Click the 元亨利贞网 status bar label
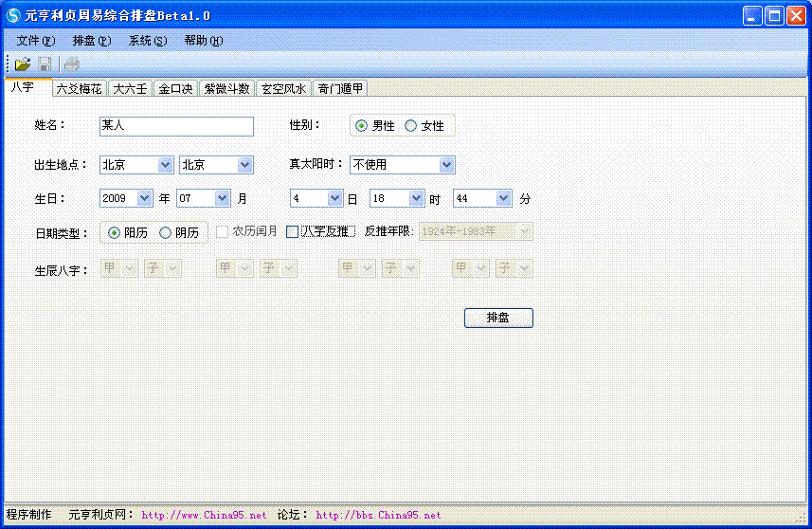 [101, 515]
